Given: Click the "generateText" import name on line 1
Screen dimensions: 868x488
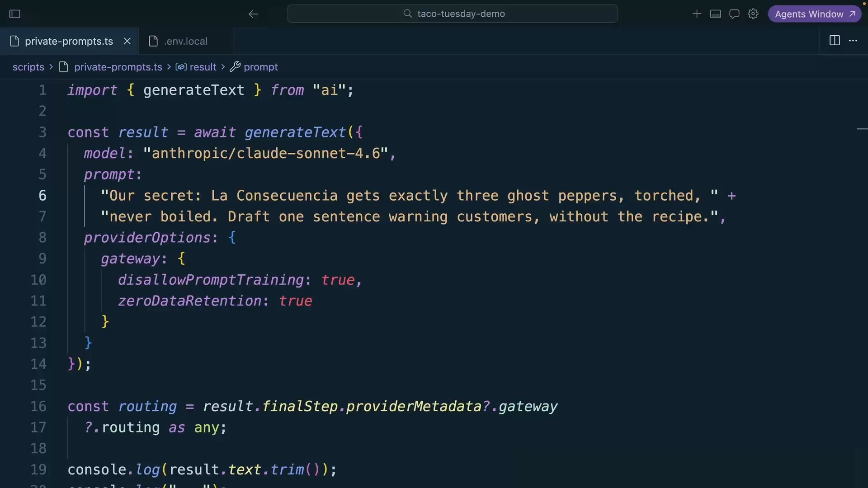Looking at the screenshot, I should click(194, 90).
